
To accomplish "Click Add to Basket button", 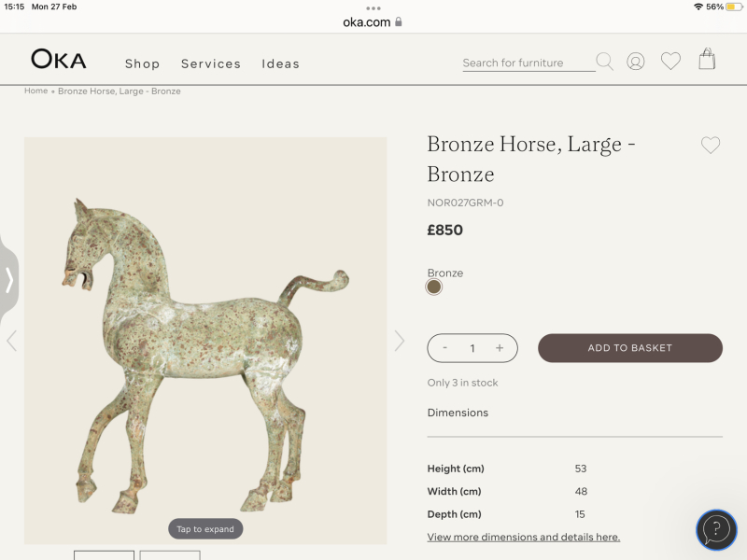I will pyautogui.click(x=630, y=348).
